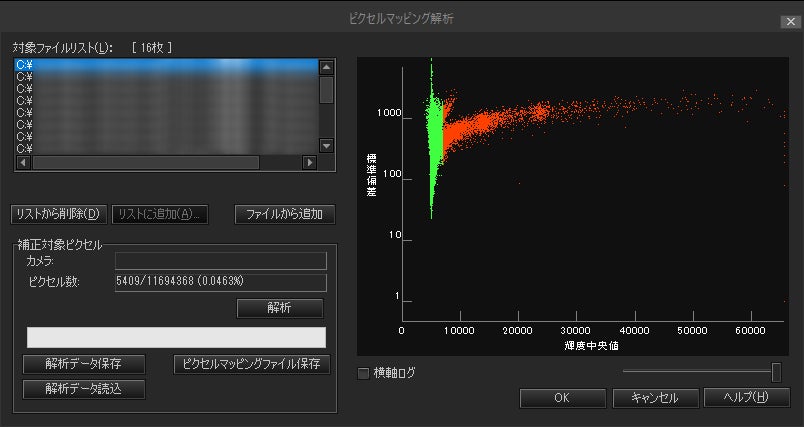
Task: Click 解析データ読込 button
Action: click(x=84, y=389)
